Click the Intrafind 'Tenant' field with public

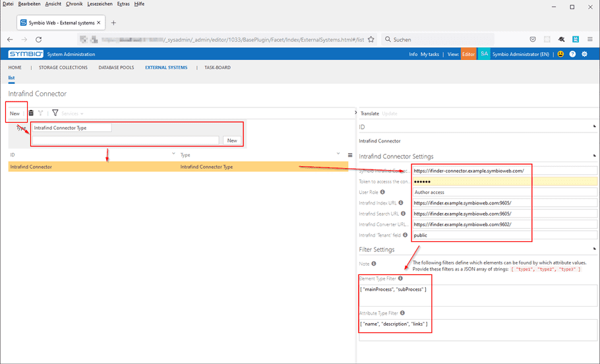pos(505,235)
